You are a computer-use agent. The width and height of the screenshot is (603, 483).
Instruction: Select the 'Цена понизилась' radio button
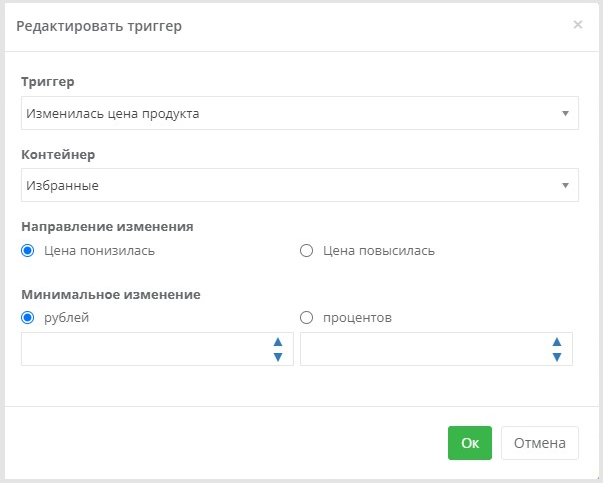coord(28,251)
